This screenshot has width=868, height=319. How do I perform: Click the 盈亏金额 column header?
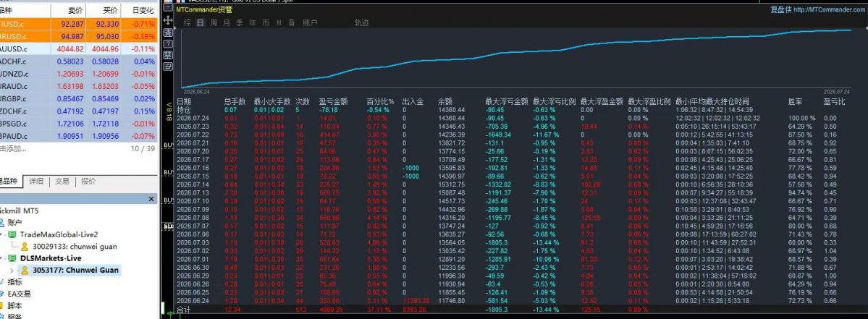333,102
